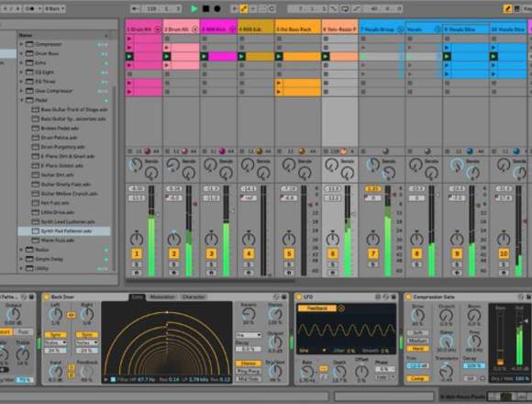Click the pan knob on track 1

click(x=137, y=239)
